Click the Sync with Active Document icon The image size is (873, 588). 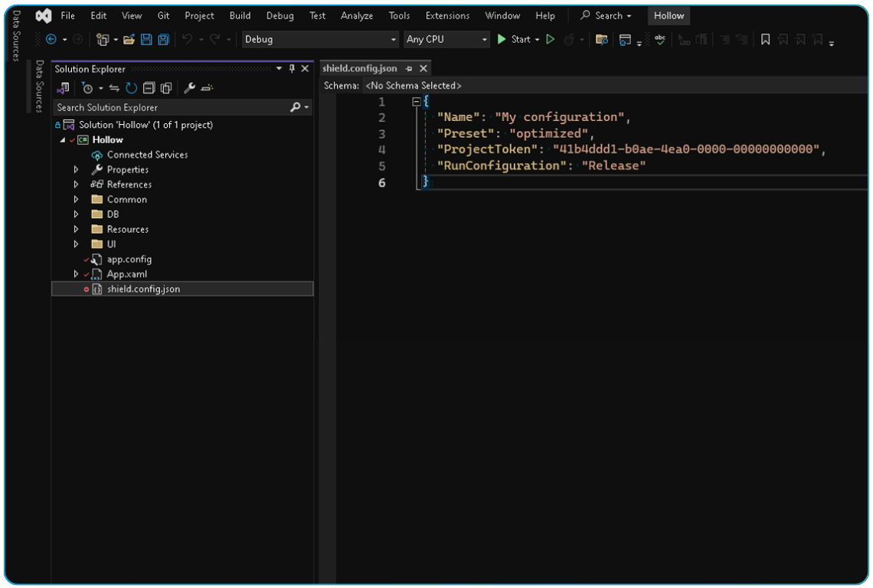click(x=113, y=87)
